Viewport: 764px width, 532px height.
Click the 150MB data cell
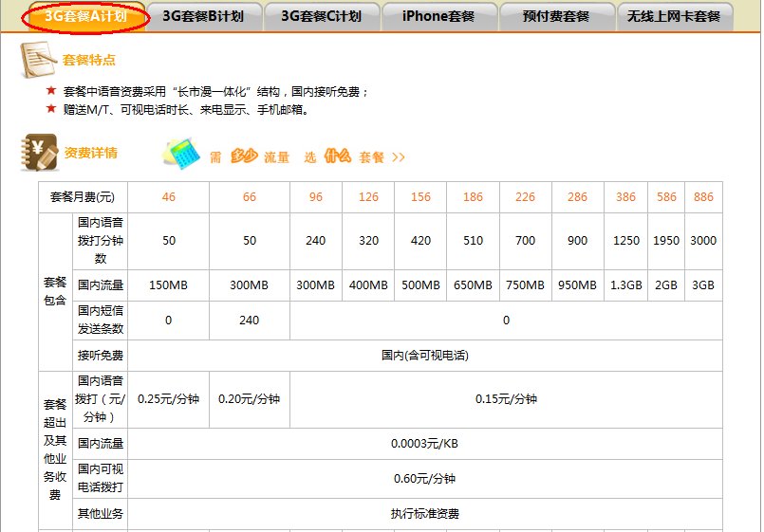(169, 285)
